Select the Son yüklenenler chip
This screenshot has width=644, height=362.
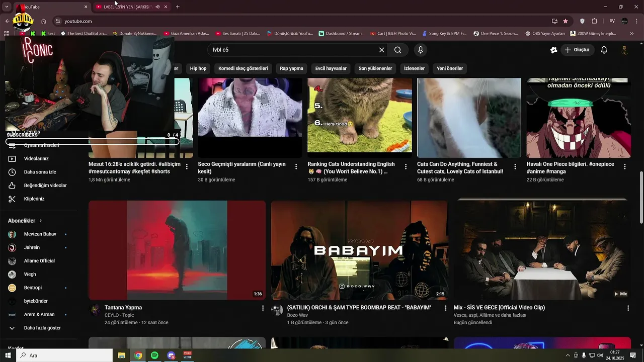[x=375, y=68]
